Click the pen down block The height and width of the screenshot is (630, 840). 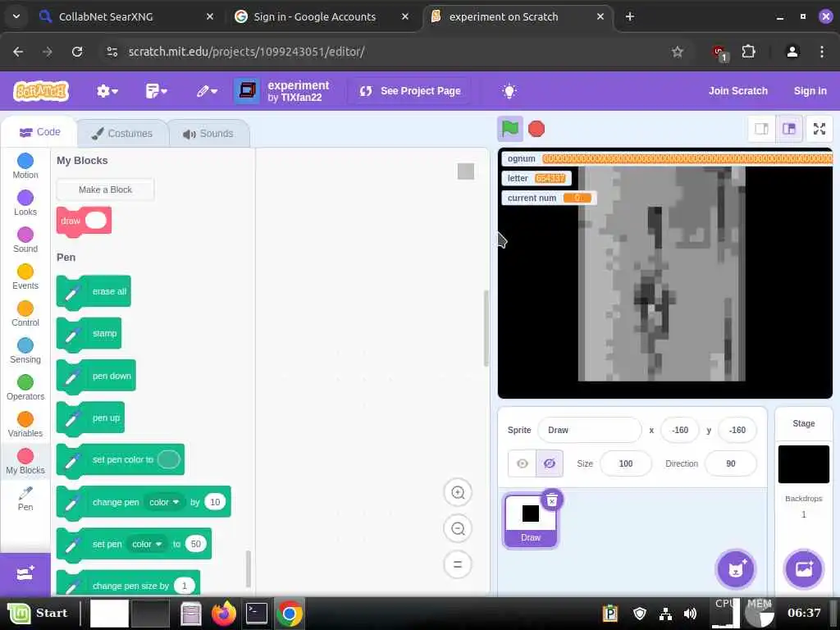point(96,376)
